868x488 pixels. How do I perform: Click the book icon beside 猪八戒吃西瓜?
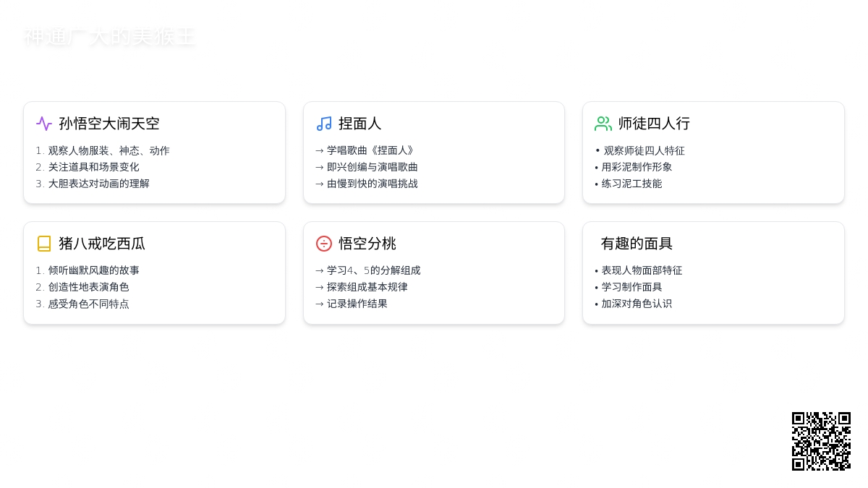pos(44,244)
